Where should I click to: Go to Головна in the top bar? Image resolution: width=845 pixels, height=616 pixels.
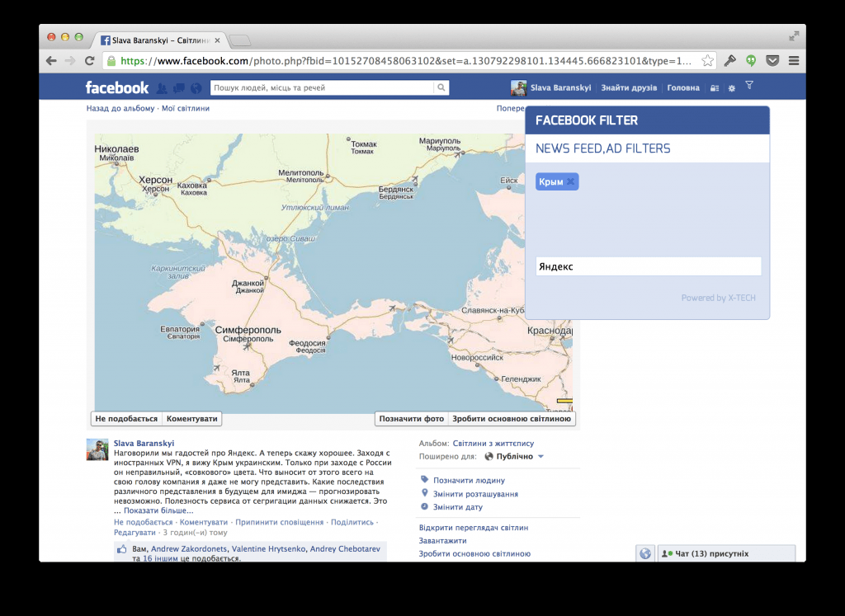682,88
